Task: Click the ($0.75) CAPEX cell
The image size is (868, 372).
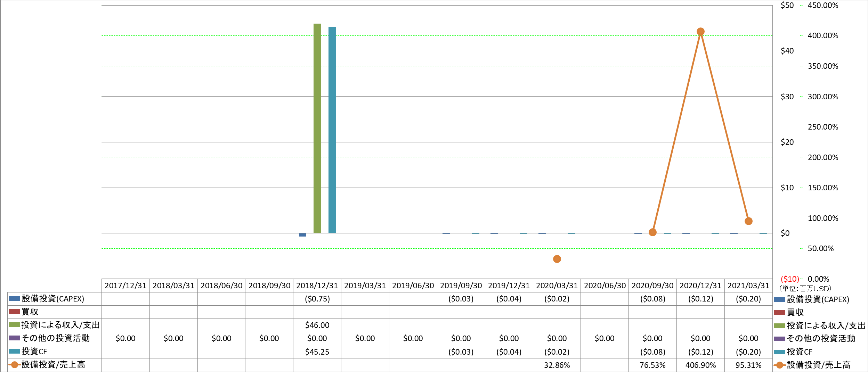Action: pos(317,299)
